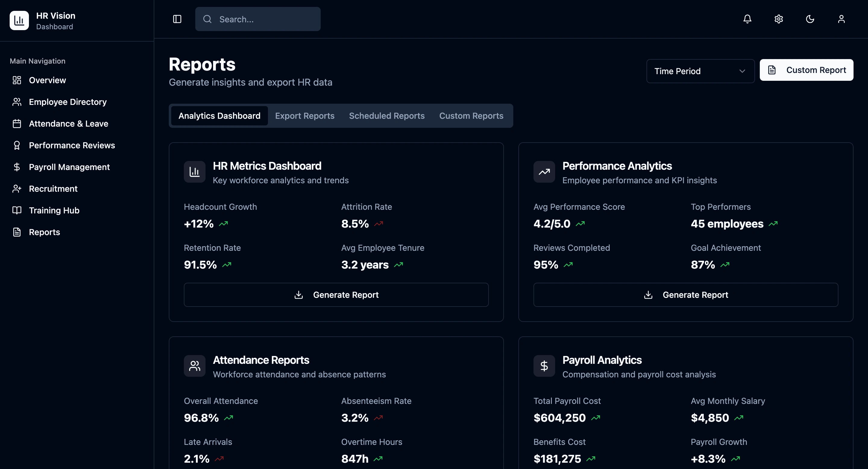This screenshot has width=868, height=469.
Task: Go to Payroll Management in the sidebar
Action: [x=69, y=167]
